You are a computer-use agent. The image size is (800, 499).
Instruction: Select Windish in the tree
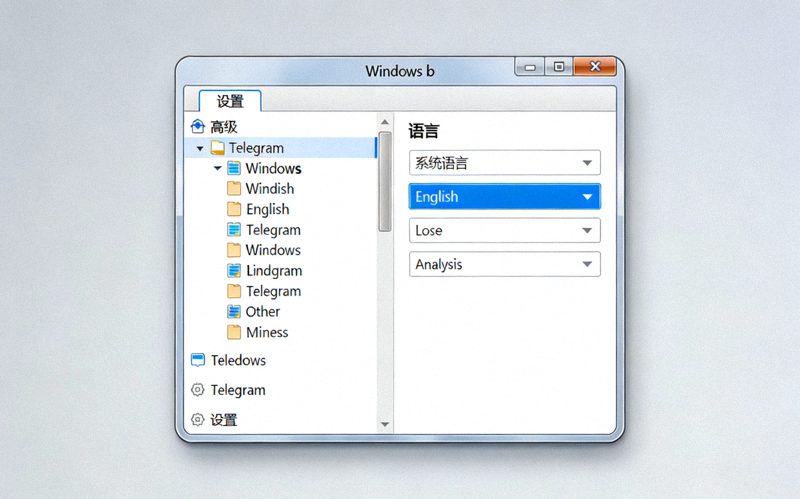270,189
